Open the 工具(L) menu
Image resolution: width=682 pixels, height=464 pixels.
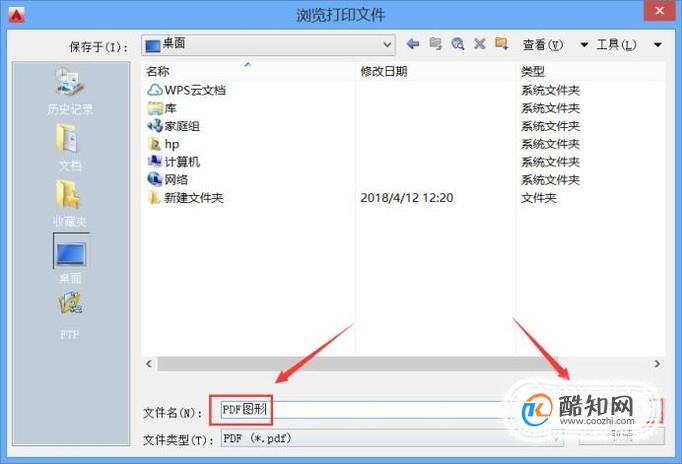[x=616, y=44]
